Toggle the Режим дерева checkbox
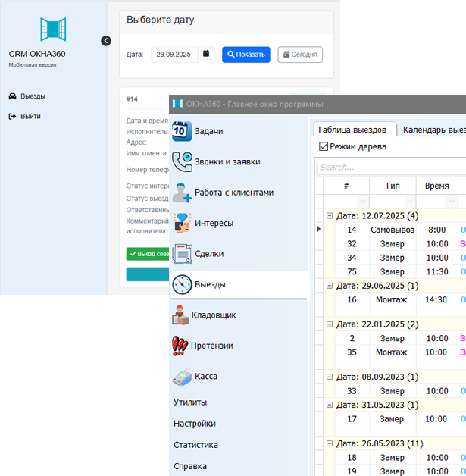Screen dimensions: 466x476 324,146
